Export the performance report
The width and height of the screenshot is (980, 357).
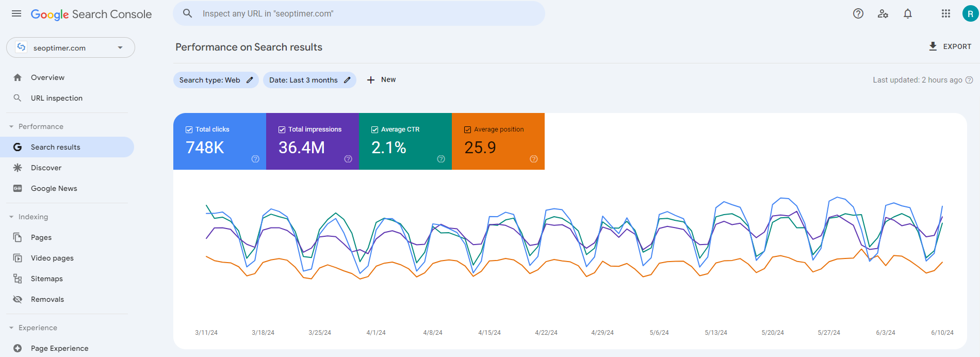[x=950, y=46]
